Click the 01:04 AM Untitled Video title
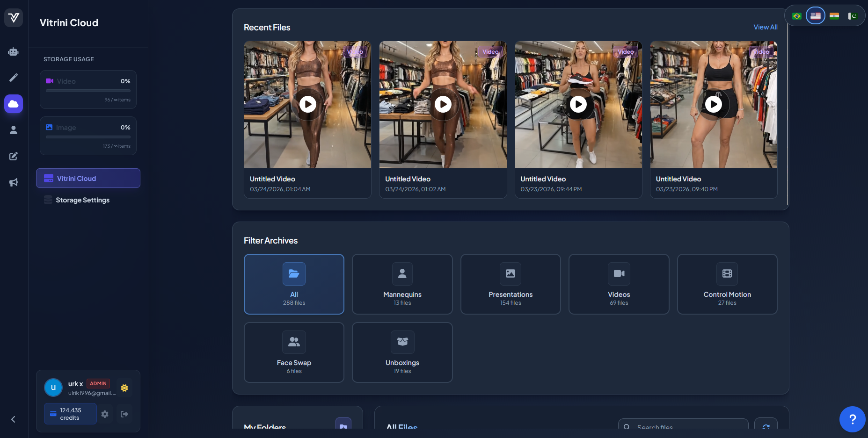Screen dimensions: 868x438 pyautogui.click(x=272, y=179)
